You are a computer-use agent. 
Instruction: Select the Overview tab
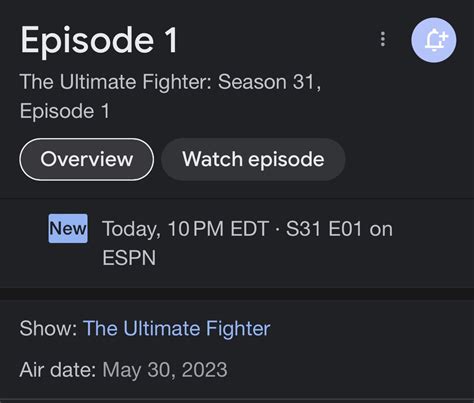[x=87, y=159]
